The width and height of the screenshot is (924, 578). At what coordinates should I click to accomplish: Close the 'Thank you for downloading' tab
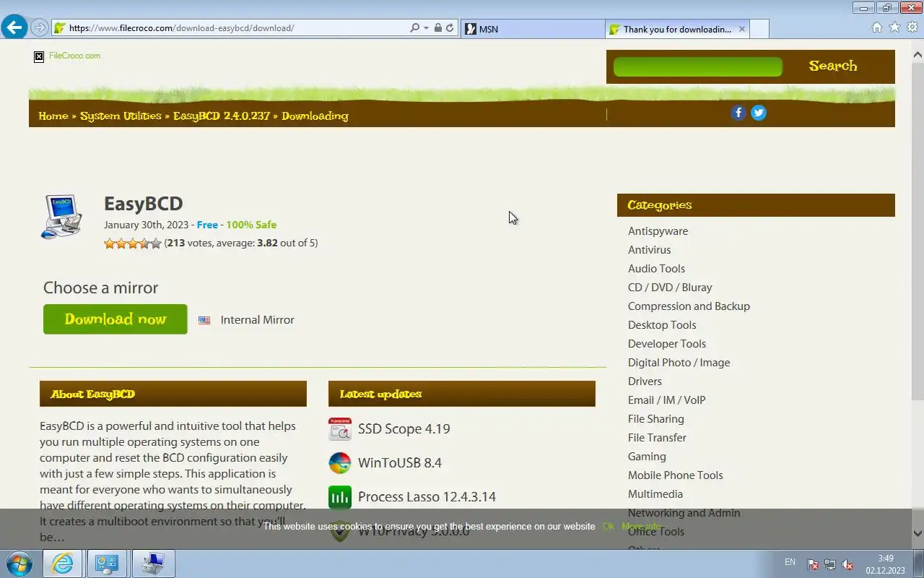point(741,29)
